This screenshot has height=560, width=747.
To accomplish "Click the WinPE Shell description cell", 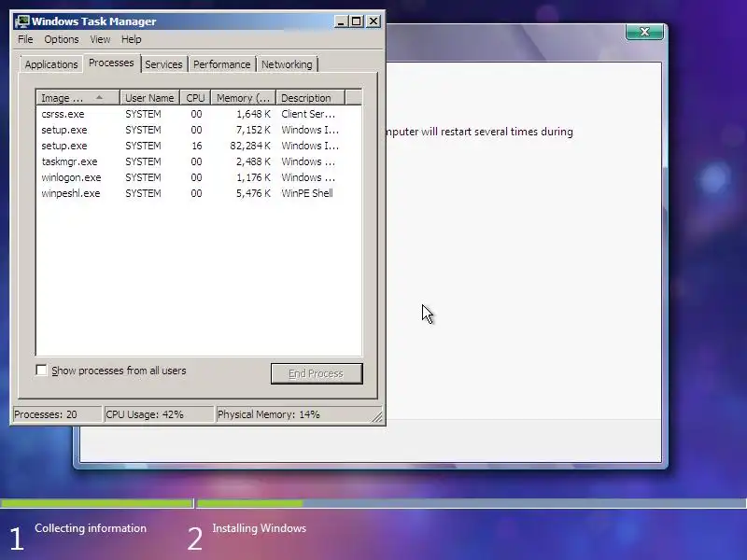I will [x=307, y=193].
